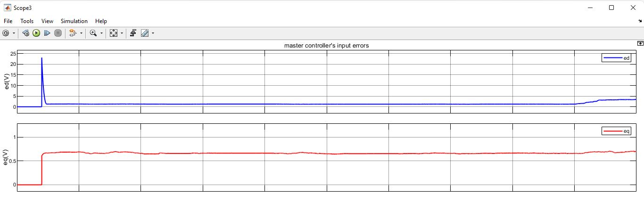Expand the scale axes dropdown arrow
Viewport: 644px width, 202px height.
122,33
